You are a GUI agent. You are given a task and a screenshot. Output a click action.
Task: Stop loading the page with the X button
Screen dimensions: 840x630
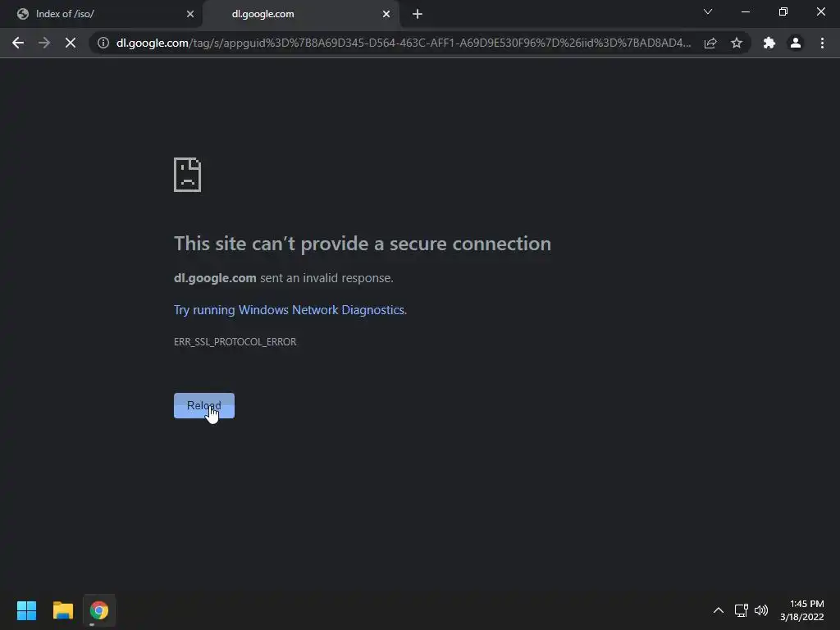point(71,43)
